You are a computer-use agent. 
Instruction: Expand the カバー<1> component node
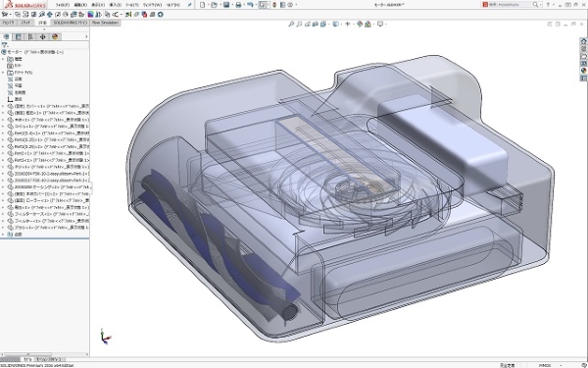[x=3, y=106]
